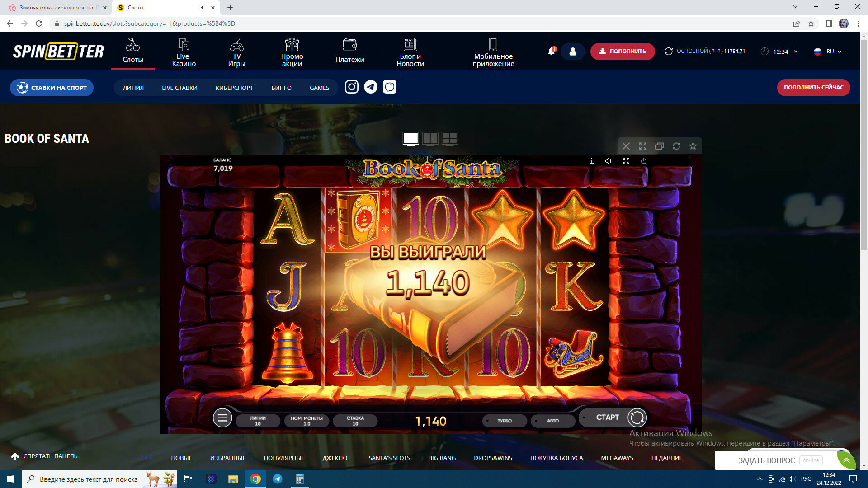Toggle the Auto spin mode

click(x=552, y=421)
